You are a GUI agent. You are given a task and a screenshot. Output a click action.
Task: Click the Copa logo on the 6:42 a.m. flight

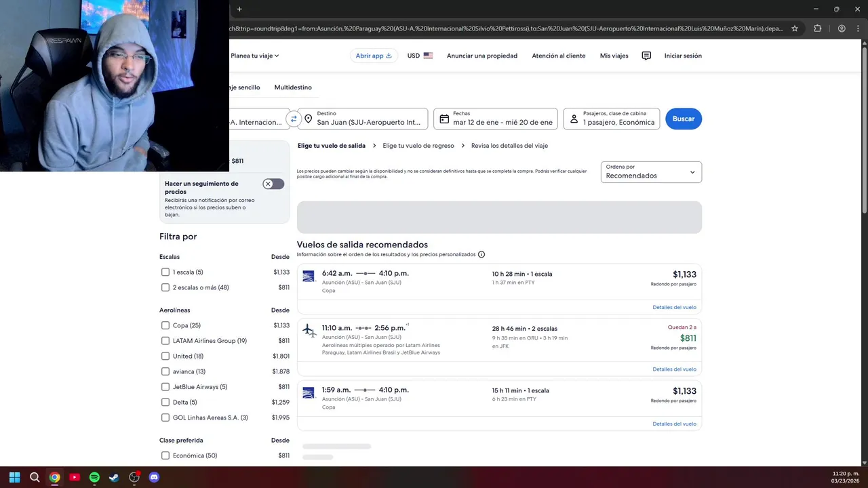tap(309, 276)
